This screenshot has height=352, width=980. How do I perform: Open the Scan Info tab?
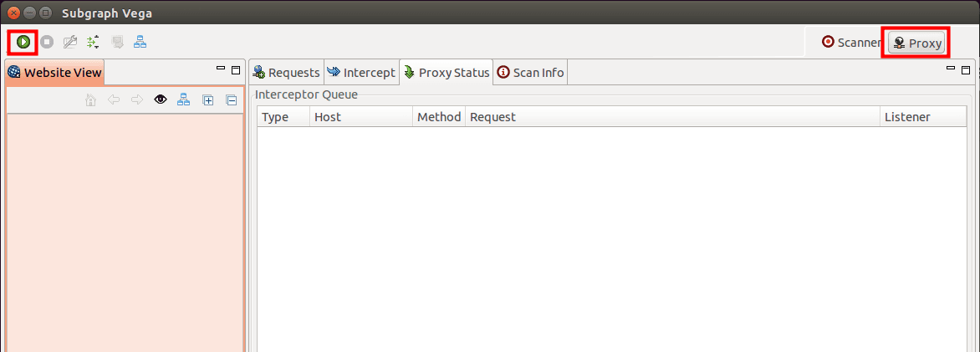531,73
